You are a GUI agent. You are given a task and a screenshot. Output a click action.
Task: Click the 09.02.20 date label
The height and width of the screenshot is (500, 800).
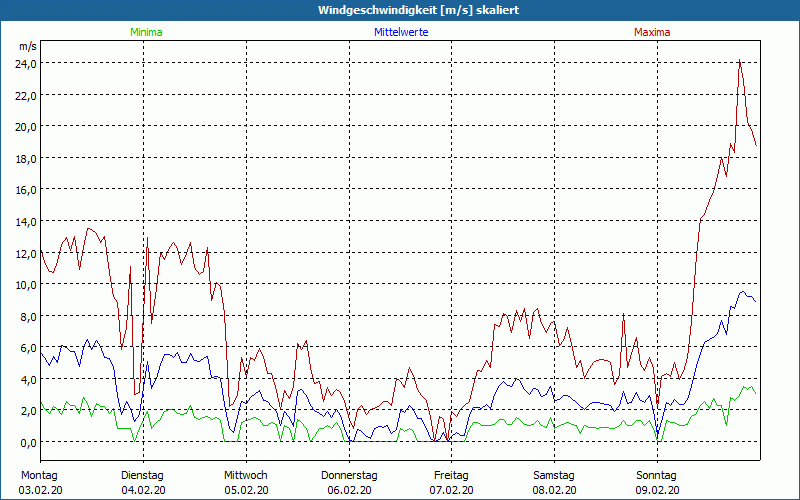[656, 490]
